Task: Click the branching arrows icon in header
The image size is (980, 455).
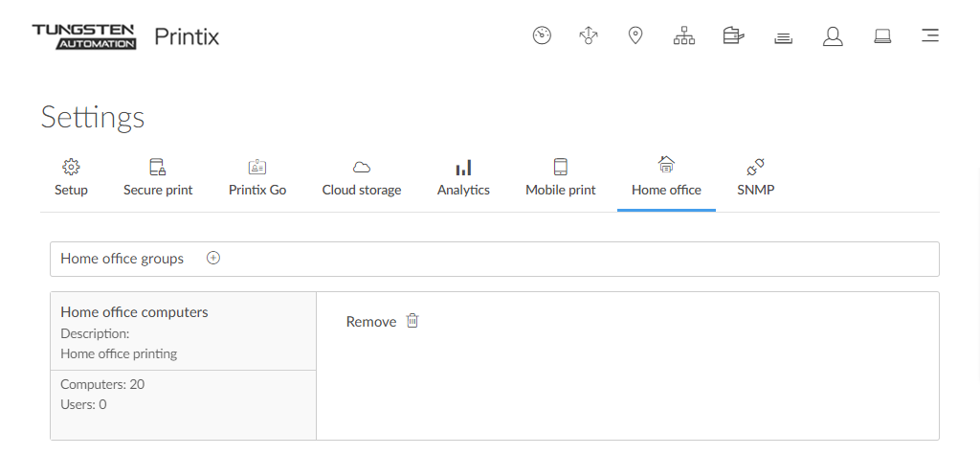Action: [x=589, y=36]
